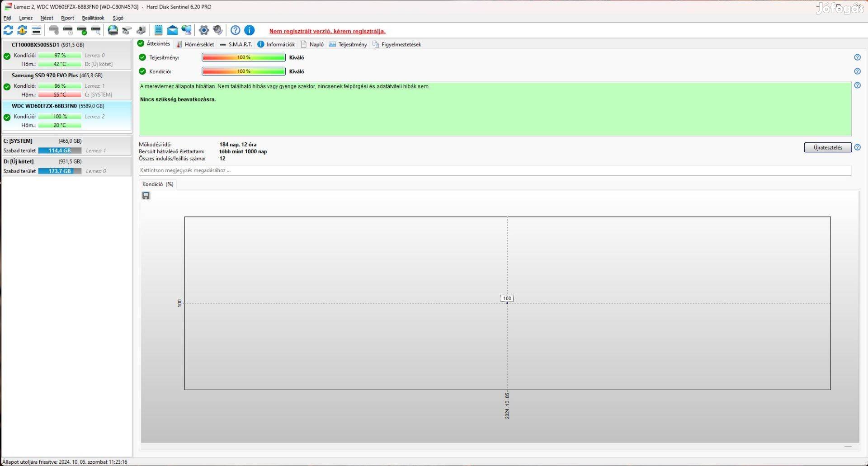Select the WDC WD60EFZX-68B3FN0 disk
The width and height of the screenshot is (868, 466).
pos(66,116)
